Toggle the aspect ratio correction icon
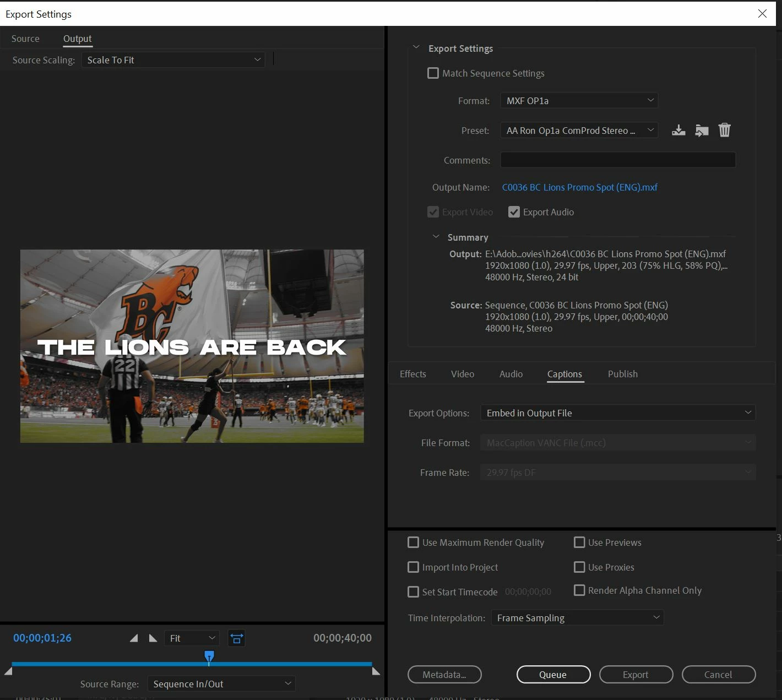This screenshot has width=782, height=700. 236,638
